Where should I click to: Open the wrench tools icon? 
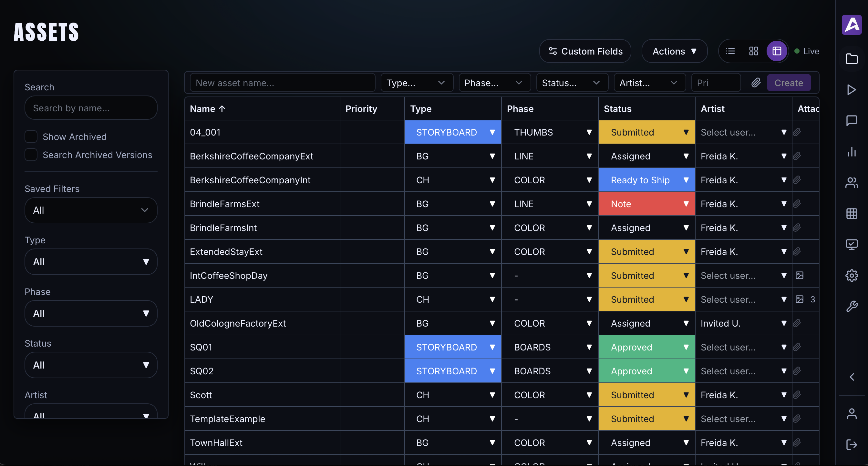tap(852, 306)
